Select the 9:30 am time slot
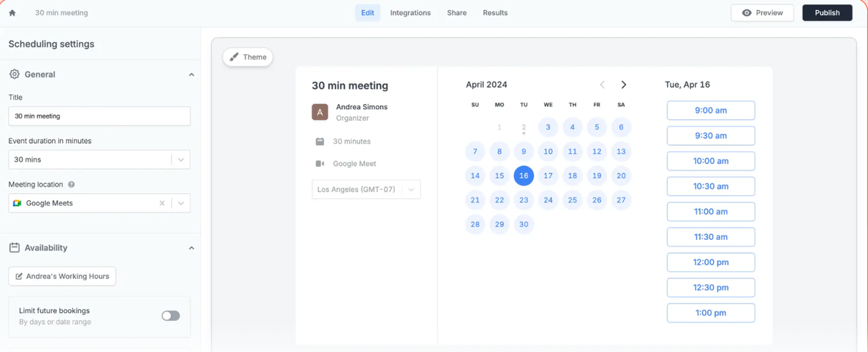 click(711, 136)
